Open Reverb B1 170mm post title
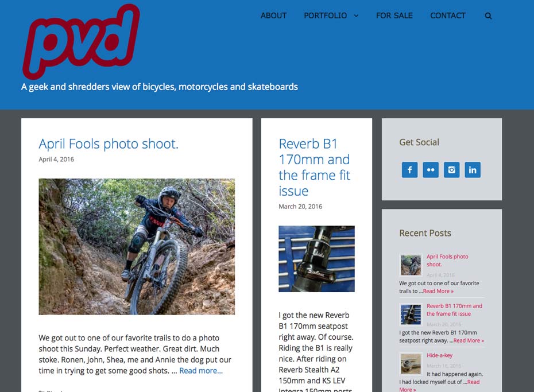This screenshot has height=392, width=534. click(314, 168)
